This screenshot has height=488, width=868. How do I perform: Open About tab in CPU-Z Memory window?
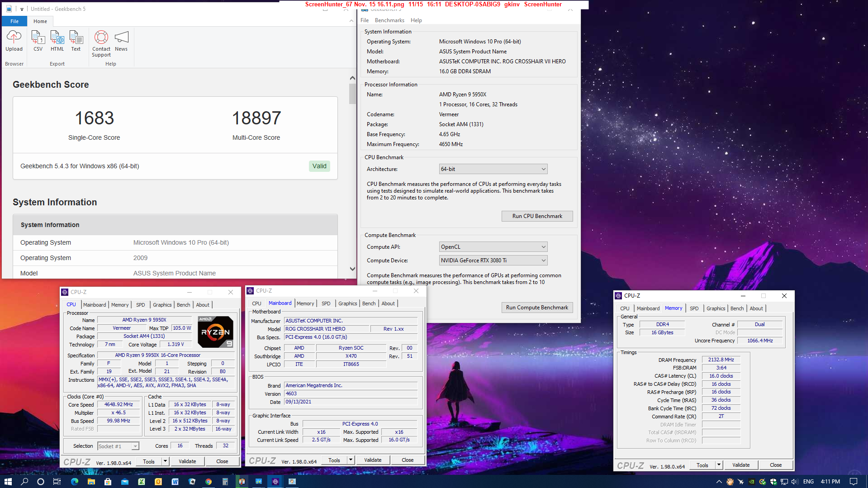tap(756, 308)
